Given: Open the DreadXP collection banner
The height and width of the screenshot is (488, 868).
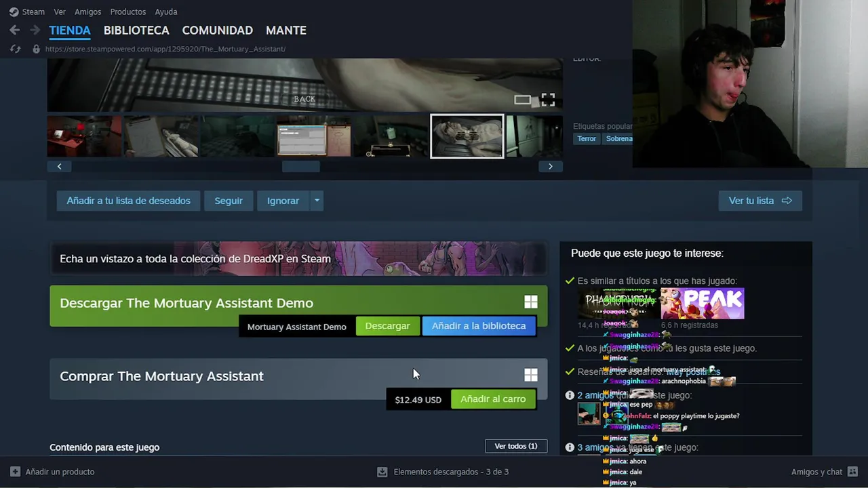Looking at the screenshot, I should click(298, 258).
